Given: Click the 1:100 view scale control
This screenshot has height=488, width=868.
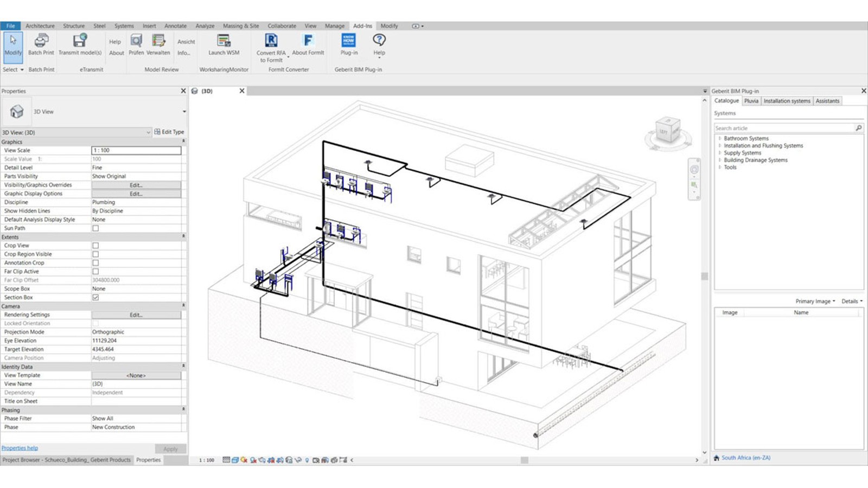Looking at the screenshot, I should 207,459.
